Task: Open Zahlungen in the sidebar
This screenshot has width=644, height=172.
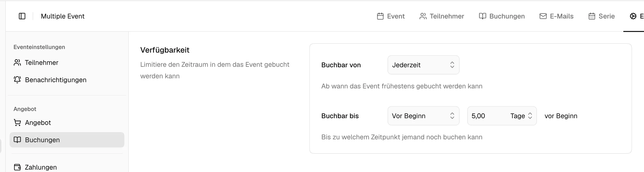Action: [x=41, y=167]
